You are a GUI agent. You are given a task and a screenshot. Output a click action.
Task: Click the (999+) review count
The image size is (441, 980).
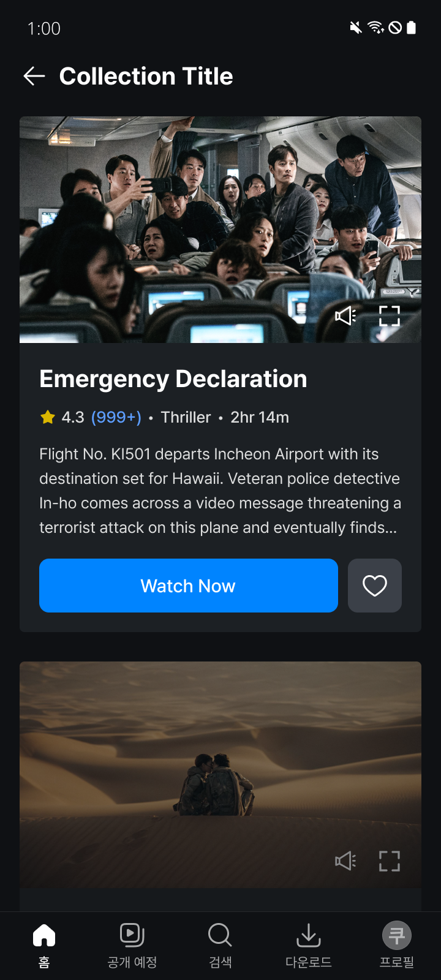pyautogui.click(x=116, y=417)
